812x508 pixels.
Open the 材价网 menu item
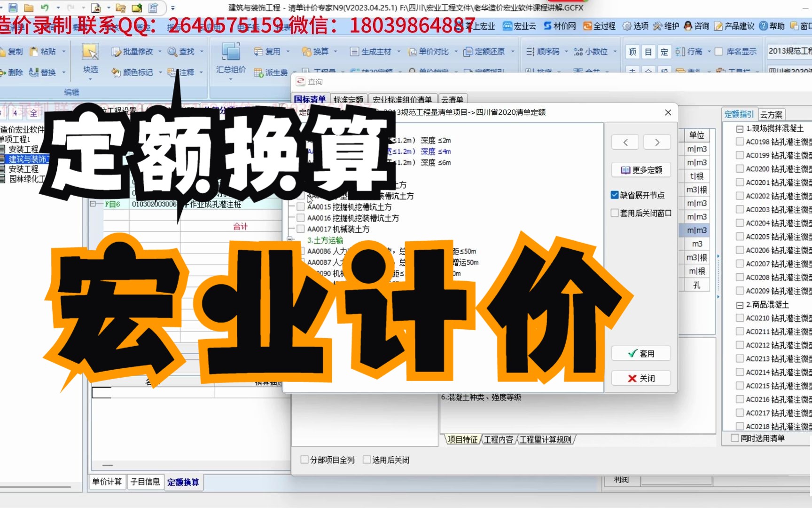(x=560, y=26)
